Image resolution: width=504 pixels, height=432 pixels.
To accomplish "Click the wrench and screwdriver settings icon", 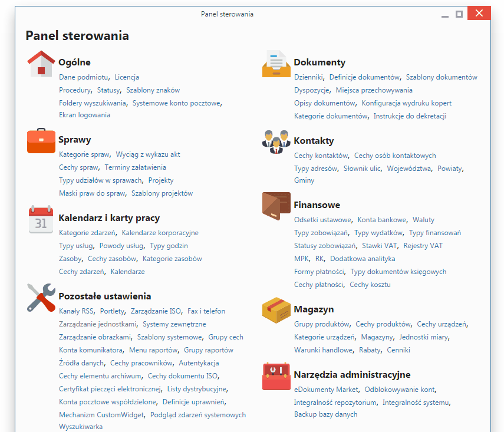I will pos(41,298).
